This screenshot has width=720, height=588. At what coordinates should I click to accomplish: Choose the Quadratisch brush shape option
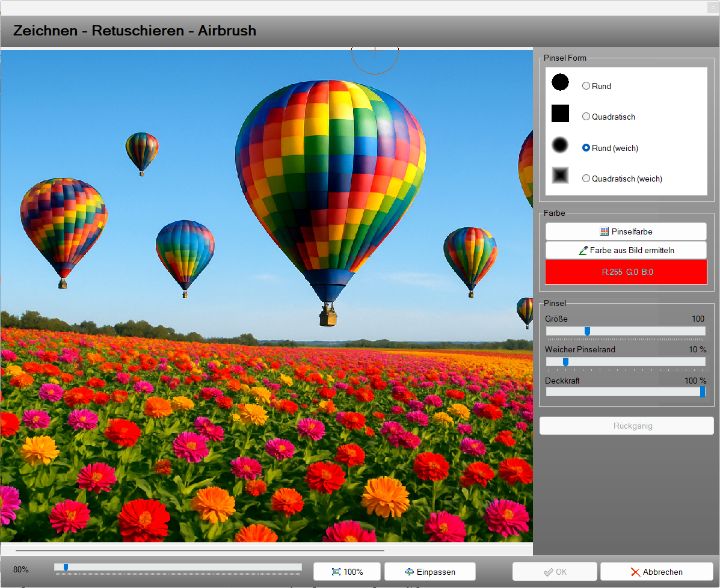click(586, 117)
